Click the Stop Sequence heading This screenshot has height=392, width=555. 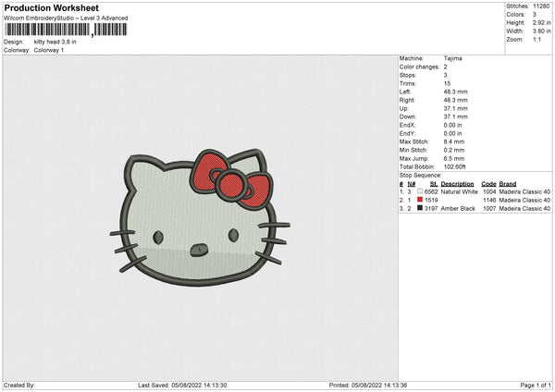pos(421,176)
